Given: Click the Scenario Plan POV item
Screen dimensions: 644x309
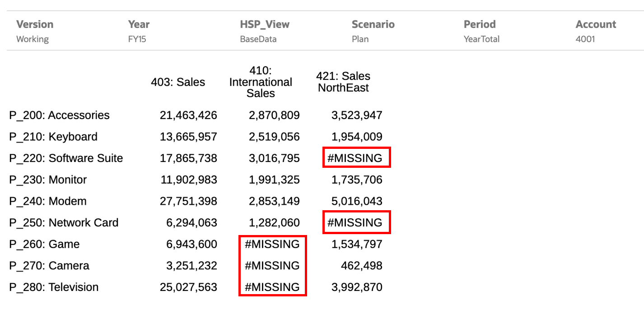Looking at the screenshot, I should (x=373, y=31).
